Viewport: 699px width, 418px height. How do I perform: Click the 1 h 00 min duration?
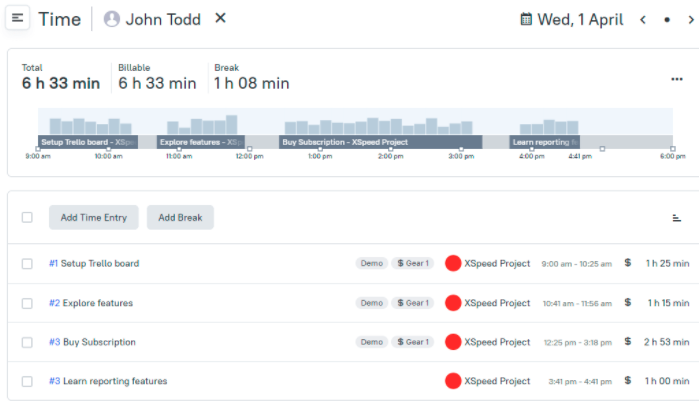[x=667, y=381]
